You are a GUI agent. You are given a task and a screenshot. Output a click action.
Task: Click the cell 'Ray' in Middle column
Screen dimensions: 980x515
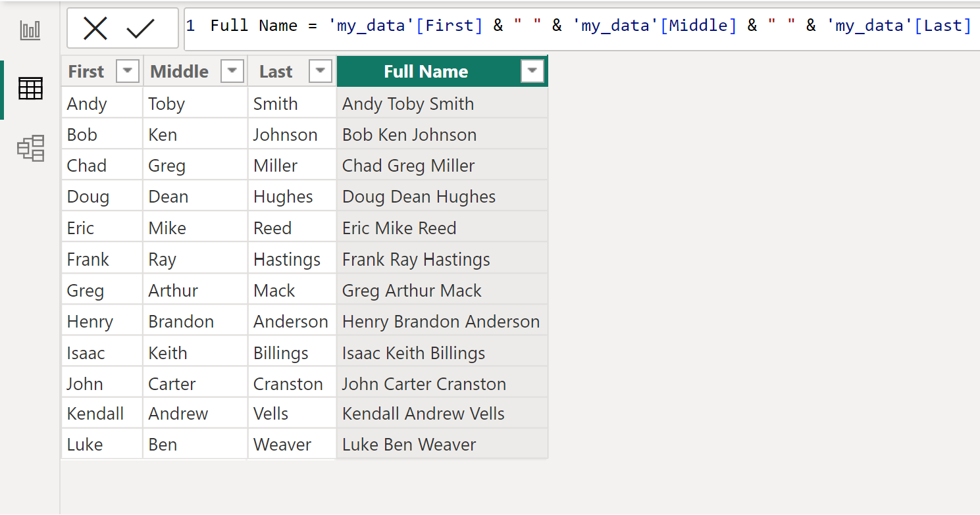pos(195,258)
